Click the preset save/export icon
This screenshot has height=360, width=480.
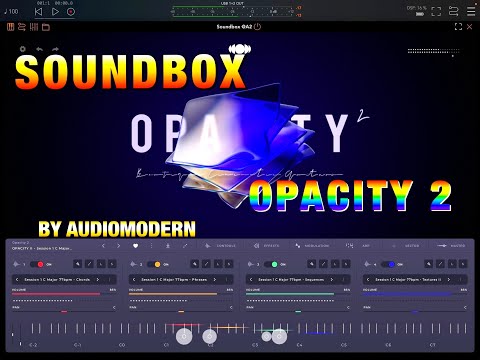click(x=168, y=246)
